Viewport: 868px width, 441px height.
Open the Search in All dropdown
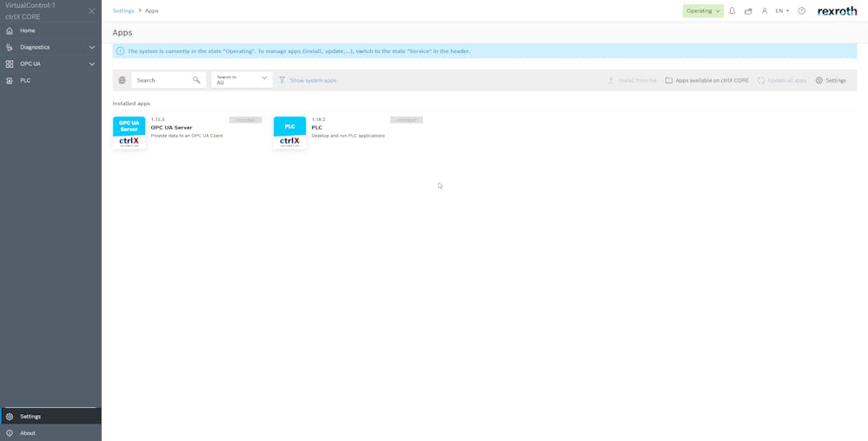[x=242, y=80]
